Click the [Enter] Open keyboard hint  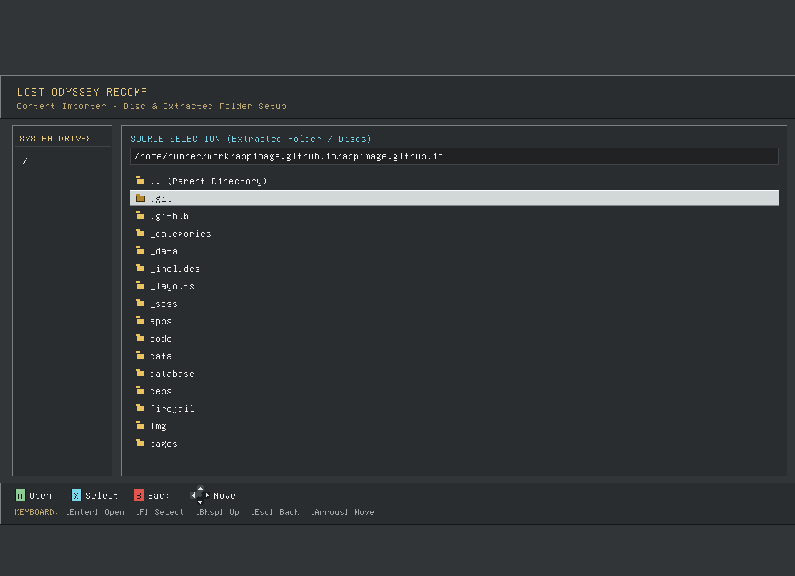(x=96, y=512)
